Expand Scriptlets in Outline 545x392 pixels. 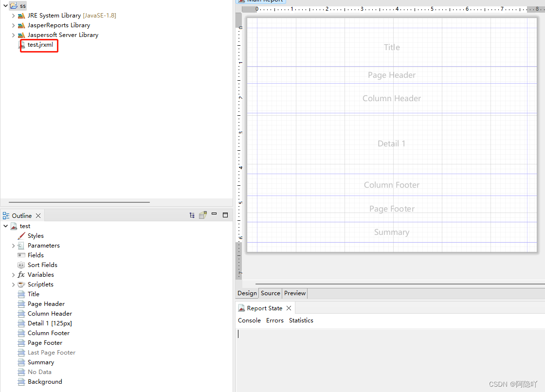click(13, 285)
